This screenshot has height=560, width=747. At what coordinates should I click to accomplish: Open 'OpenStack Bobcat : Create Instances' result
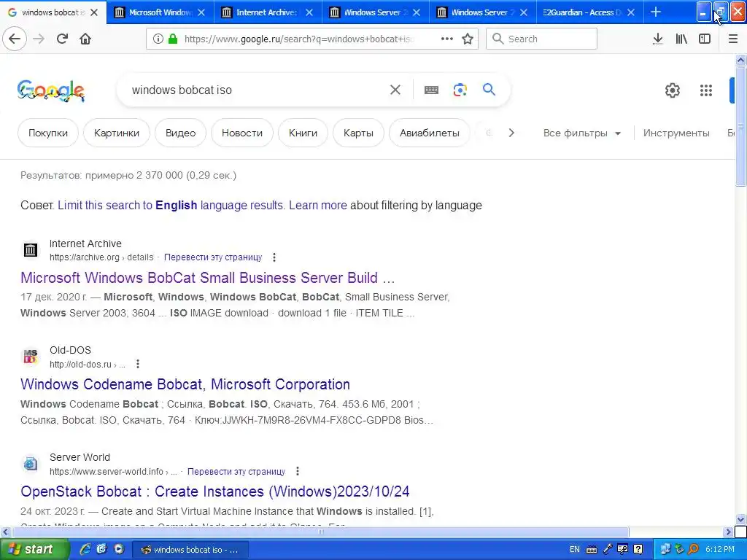pos(215,491)
